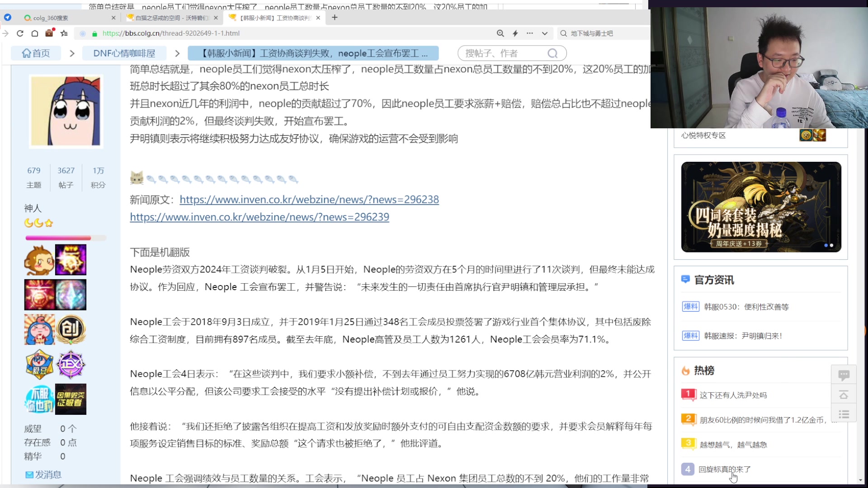
Task: Open 韩服速报：尹明镇归来! news
Action: tap(743, 336)
